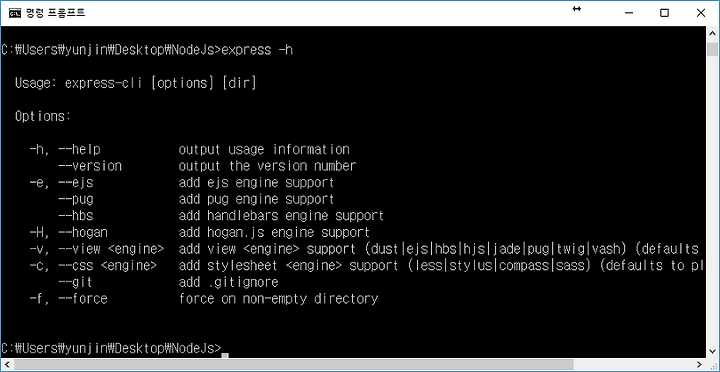
Task: Open the Command Prompt system menu icon
Action: [x=14, y=13]
